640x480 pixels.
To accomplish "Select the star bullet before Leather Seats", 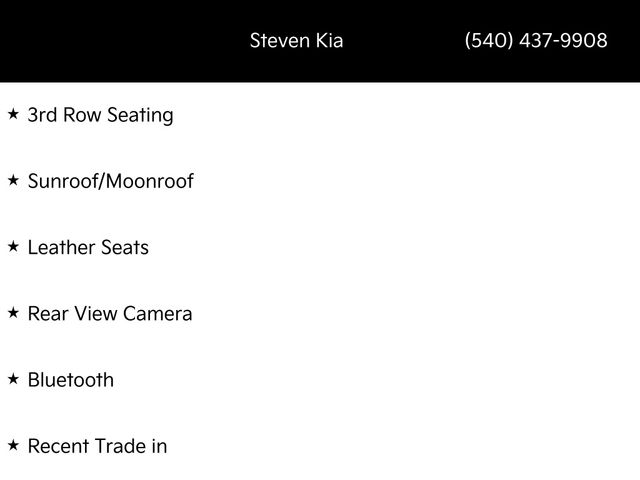I will (13, 247).
